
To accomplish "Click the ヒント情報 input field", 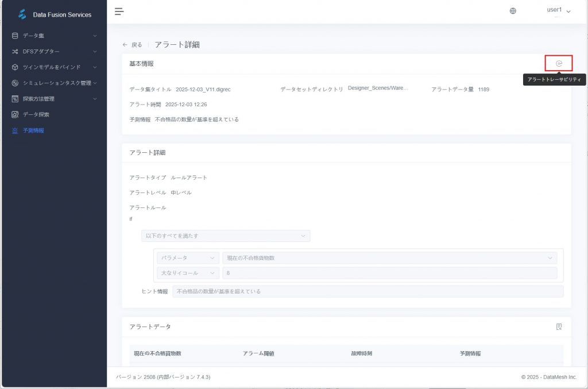I will [x=367, y=291].
